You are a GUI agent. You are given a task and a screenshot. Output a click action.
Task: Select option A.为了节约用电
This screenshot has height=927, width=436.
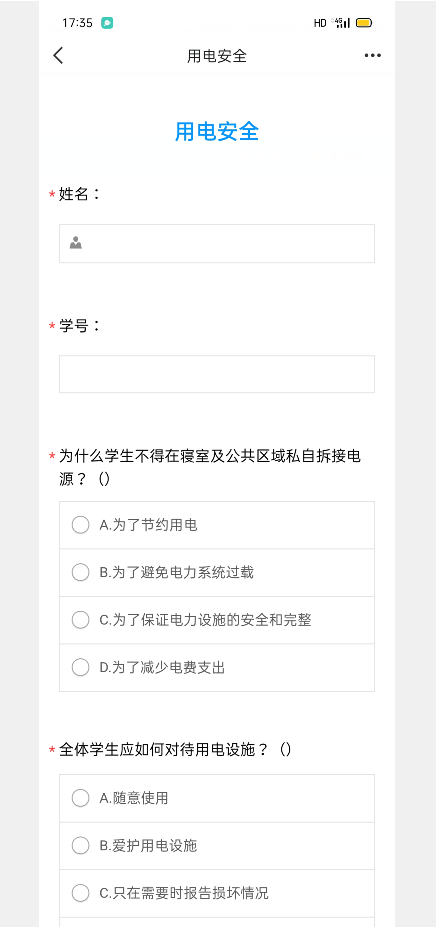click(x=217, y=525)
